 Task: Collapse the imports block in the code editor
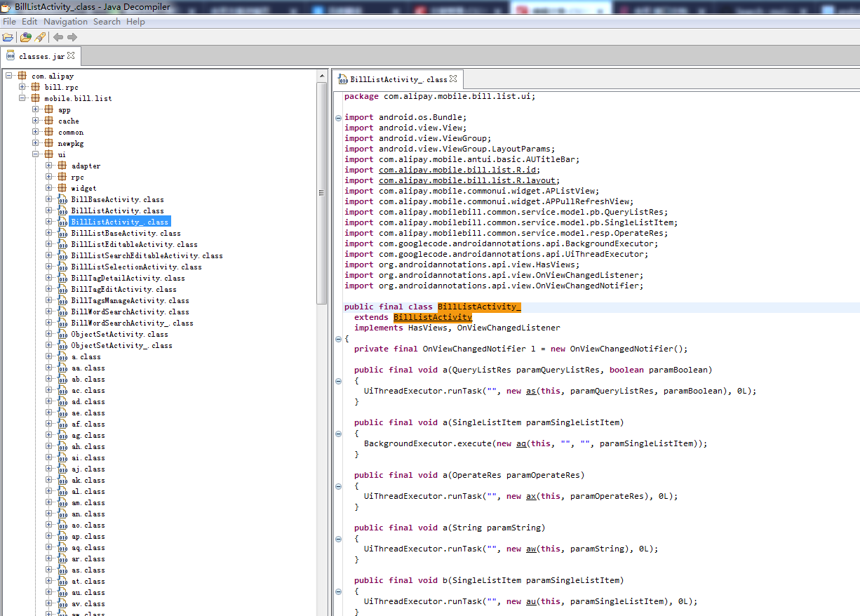tap(339, 117)
